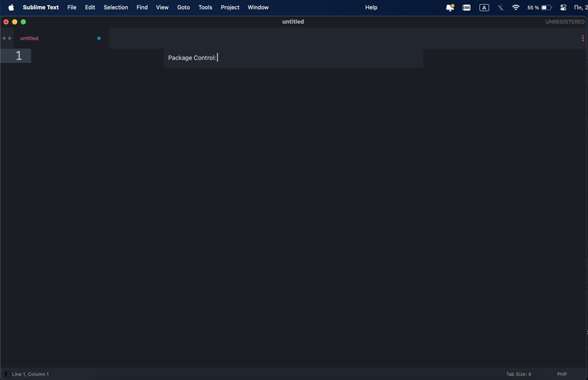588x380 pixels.
Task: Open the View menu
Action: pos(162,8)
